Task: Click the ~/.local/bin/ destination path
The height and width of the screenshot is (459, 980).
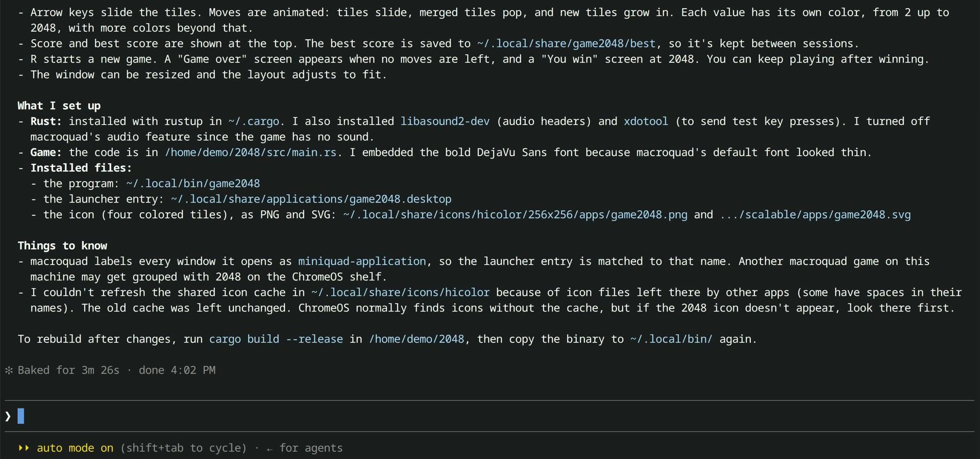Action: tap(671, 339)
